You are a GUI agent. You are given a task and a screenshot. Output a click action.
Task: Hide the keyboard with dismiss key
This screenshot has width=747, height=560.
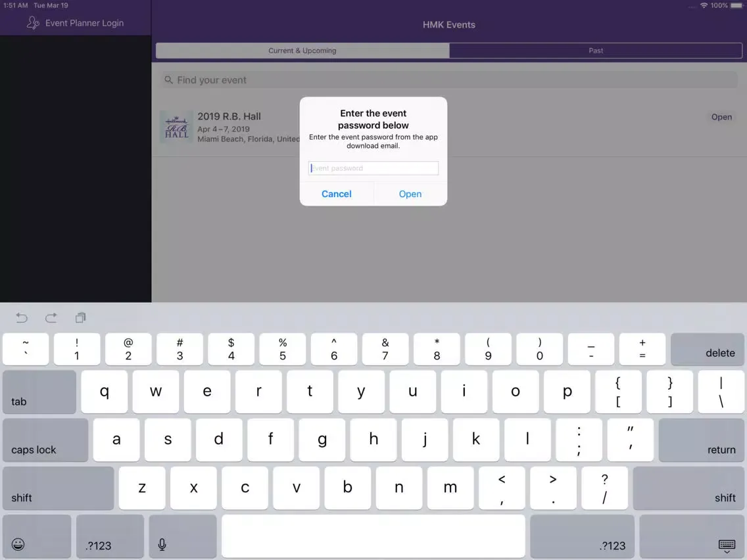coord(727,544)
